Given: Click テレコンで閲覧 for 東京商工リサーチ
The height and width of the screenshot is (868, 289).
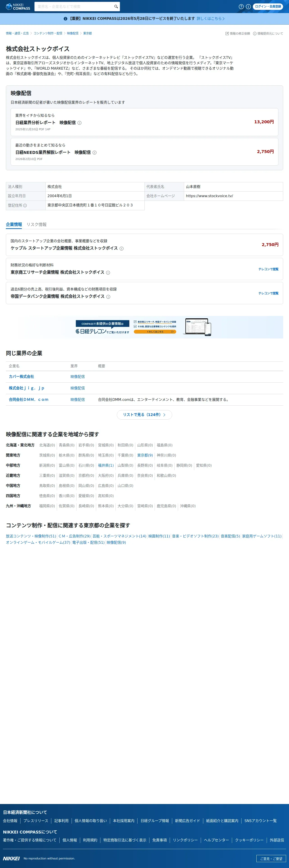Looking at the screenshot, I should (268, 269).
